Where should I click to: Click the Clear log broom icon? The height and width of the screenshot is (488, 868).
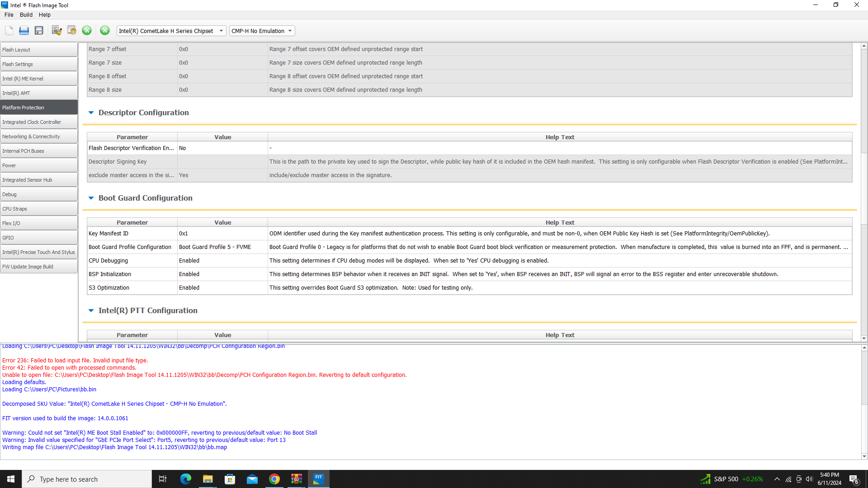pos(57,31)
